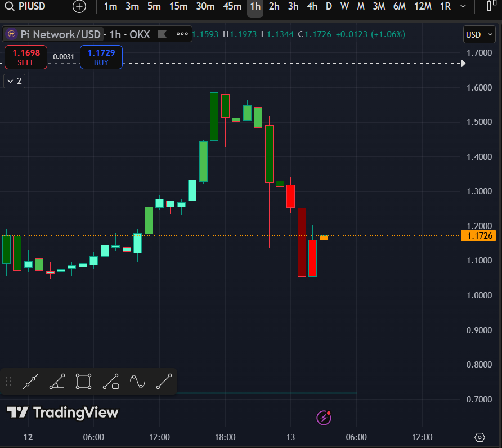502x448 pixels.
Task: Switch to 15m interval
Action: pos(178,6)
